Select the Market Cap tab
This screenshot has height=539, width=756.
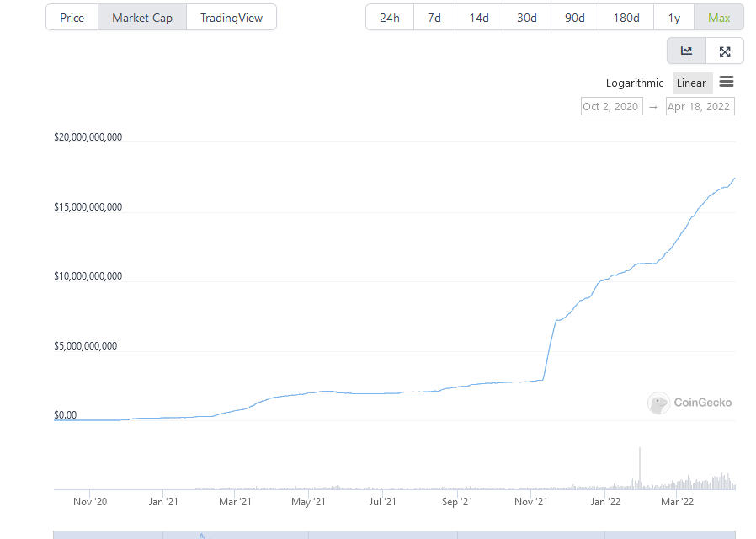tap(142, 18)
